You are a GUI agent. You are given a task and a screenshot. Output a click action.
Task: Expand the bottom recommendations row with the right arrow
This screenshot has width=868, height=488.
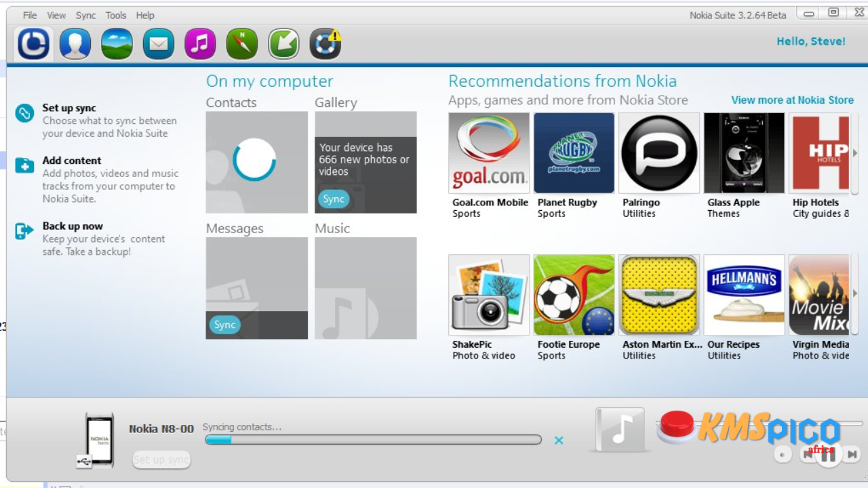(x=855, y=293)
